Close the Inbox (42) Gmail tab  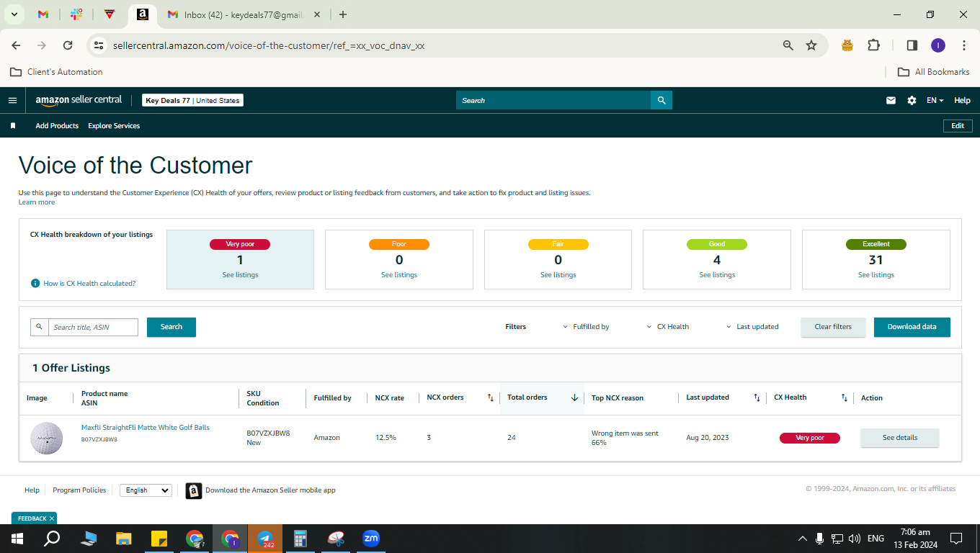pyautogui.click(x=316, y=14)
